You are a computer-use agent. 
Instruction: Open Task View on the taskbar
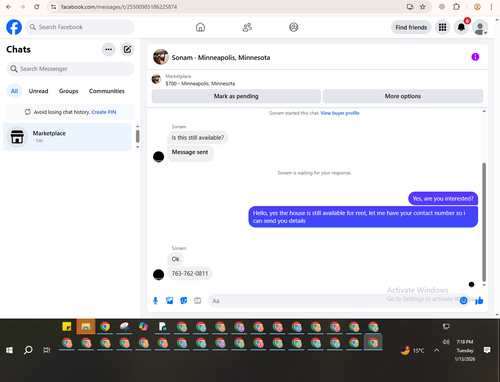tap(47, 350)
